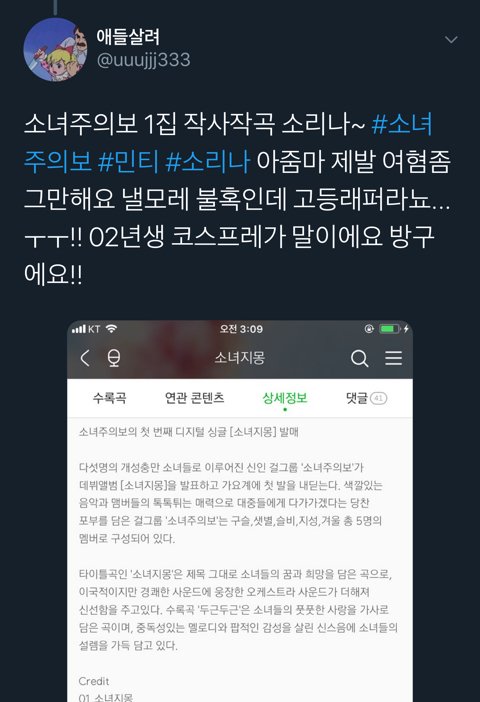The width and height of the screenshot is (480, 702).
Task: Tap the 41 comment count badge
Action: 378,398
